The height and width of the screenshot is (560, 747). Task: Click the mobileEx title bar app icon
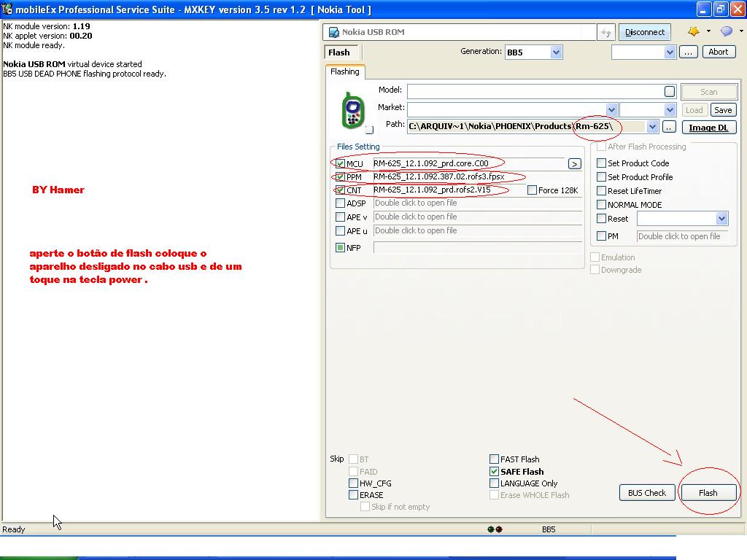pyautogui.click(x=7, y=9)
